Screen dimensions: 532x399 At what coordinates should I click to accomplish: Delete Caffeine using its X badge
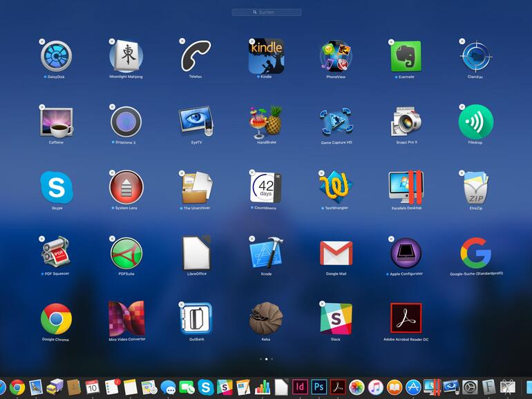42,107
